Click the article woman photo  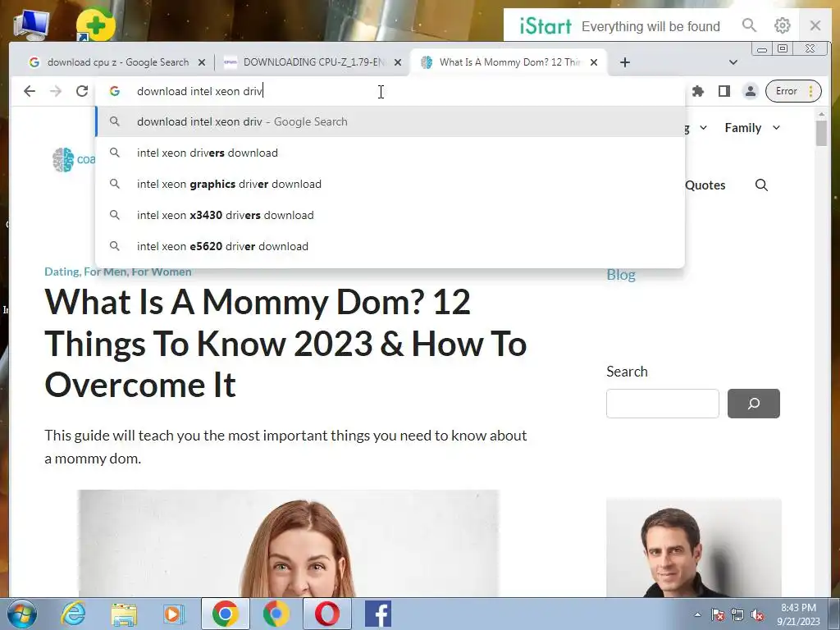coord(289,543)
